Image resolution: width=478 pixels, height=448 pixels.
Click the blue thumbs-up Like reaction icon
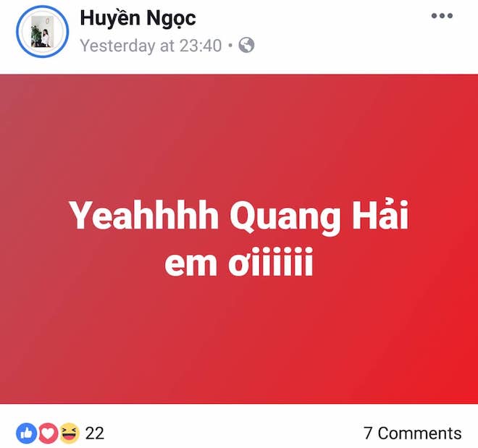click(27, 433)
